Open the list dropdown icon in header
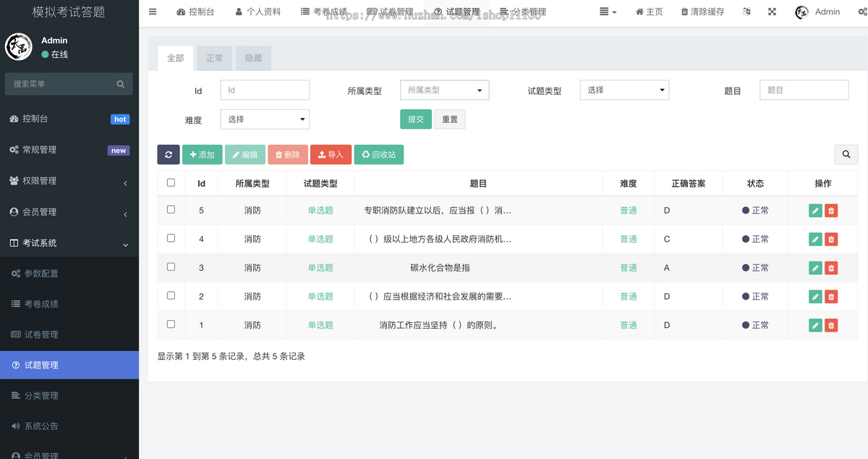Viewport: 868px width, 459px height. click(608, 12)
